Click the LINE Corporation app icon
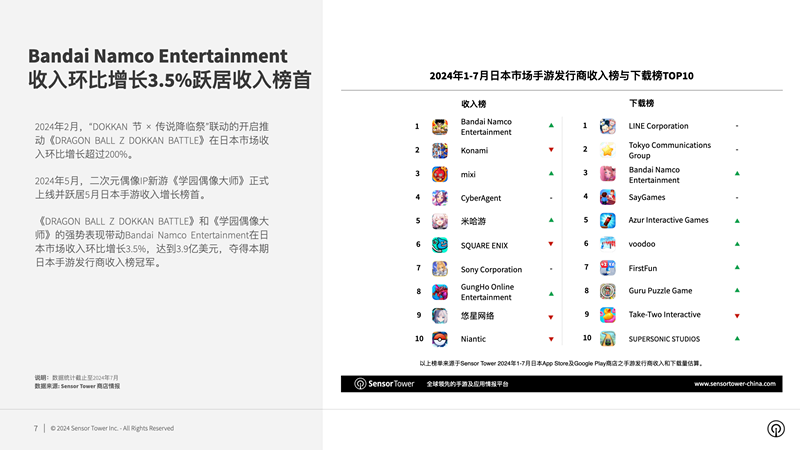 point(608,126)
